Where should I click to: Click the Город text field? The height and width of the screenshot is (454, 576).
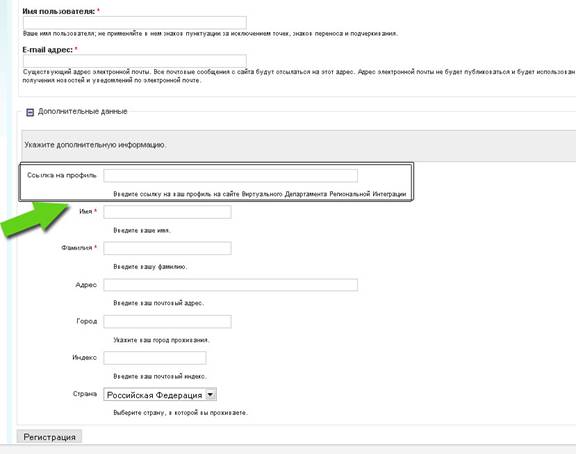(168, 321)
